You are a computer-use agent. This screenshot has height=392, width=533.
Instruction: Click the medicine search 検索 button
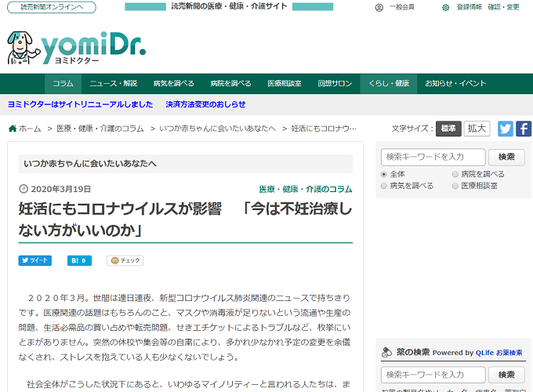click(506, 375)
